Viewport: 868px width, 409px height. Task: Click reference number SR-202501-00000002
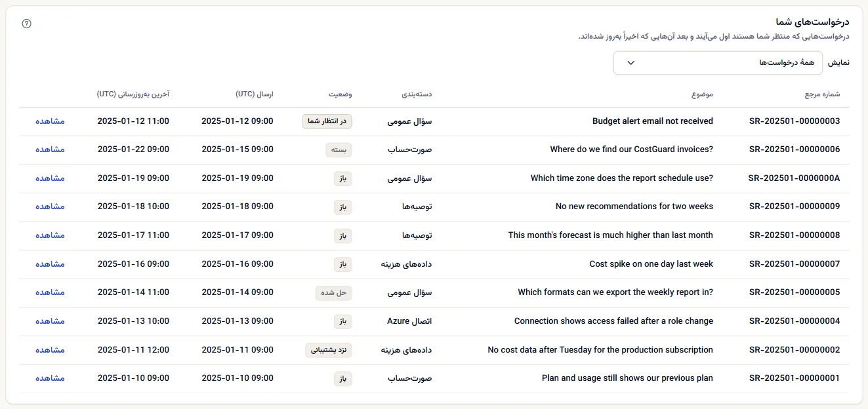[795, 350]
